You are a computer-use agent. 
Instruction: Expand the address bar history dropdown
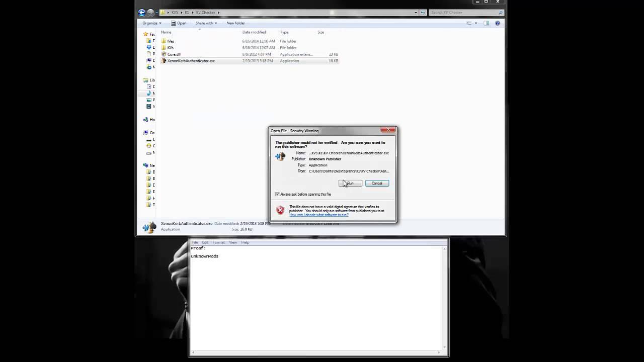pos(416,13)
